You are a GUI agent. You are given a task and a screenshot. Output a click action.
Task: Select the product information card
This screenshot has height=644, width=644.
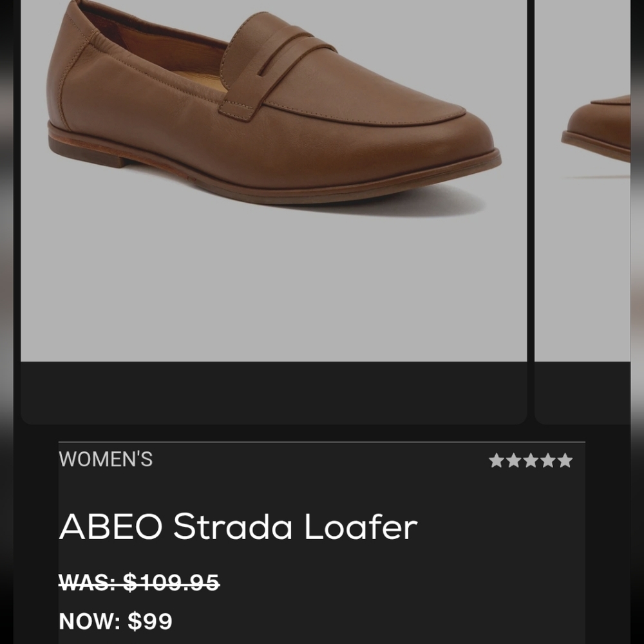[x=322, y=541]
